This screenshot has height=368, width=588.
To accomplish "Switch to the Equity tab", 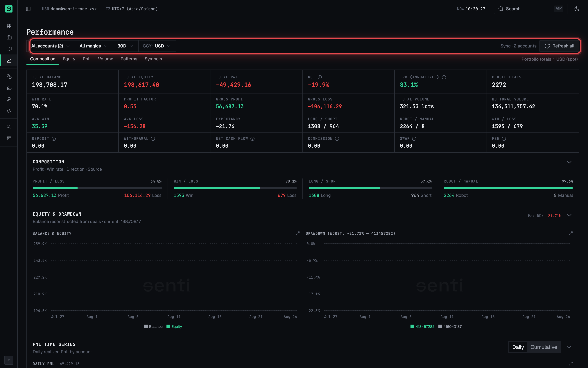I will [x=69, y=59].
